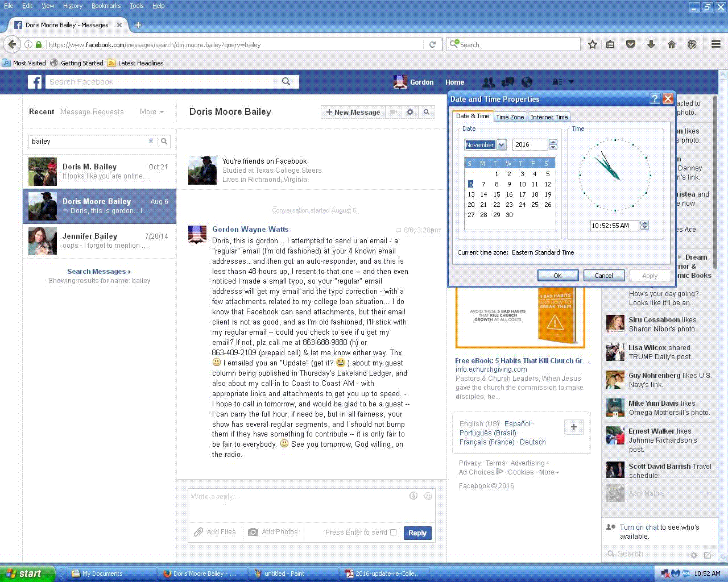Screen dimensions: 728x582
Task: Open the Bookmarks menu
Action: pos(106,6)
